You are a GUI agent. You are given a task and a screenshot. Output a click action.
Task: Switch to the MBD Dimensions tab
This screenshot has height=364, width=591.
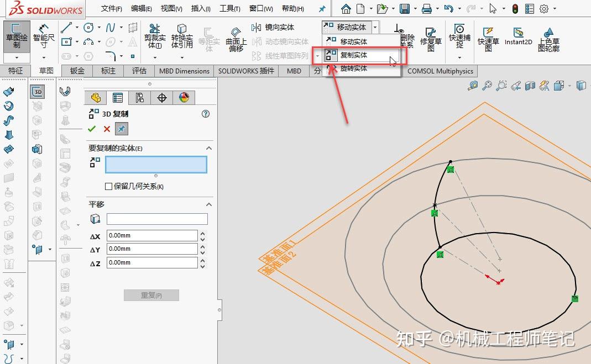(184, 71)
